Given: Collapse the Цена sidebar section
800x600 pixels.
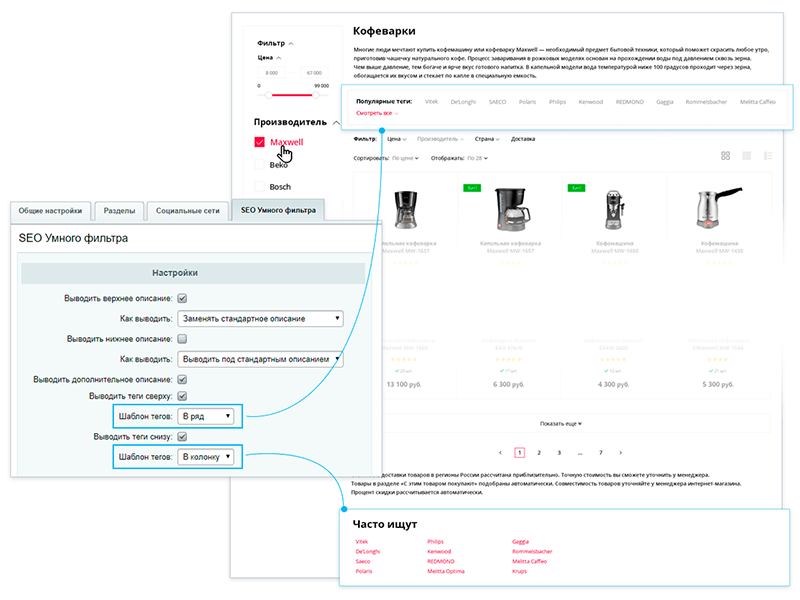Looking at the screenshot, I should click(x=279, y=58).
